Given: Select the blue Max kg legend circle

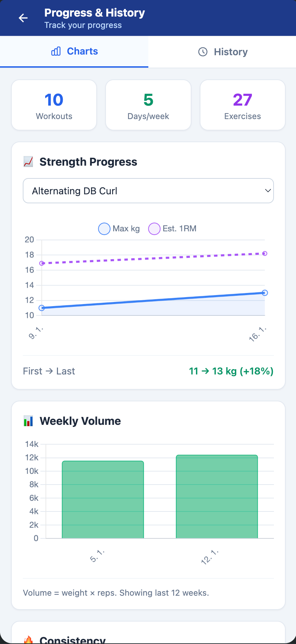Looking at the screenshot, I should coord(104,228).
